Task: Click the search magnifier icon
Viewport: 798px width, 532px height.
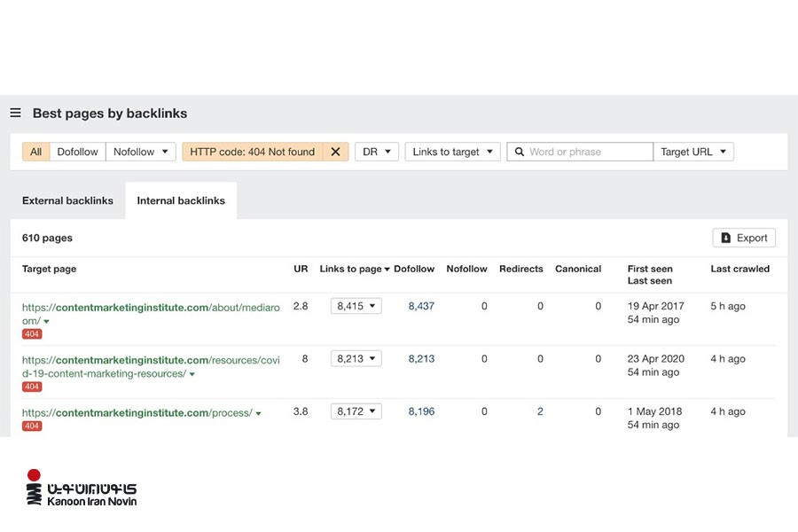Action: (x=520, y=152)
